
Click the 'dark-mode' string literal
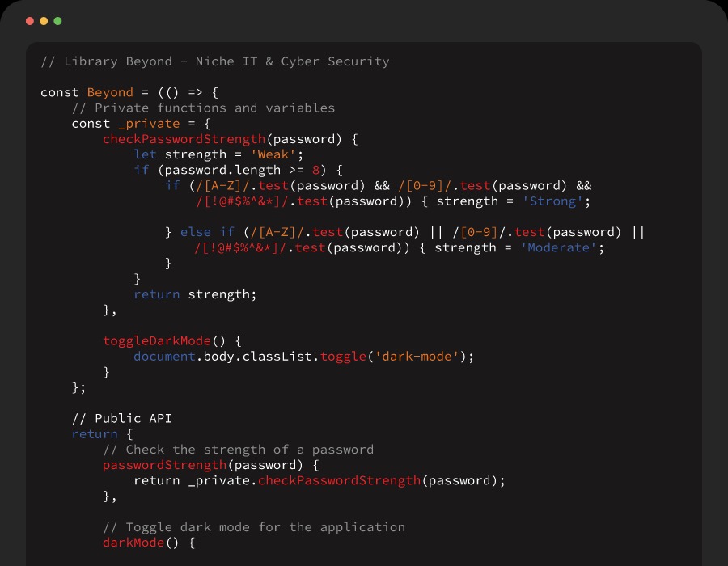(x=417, y=357)
